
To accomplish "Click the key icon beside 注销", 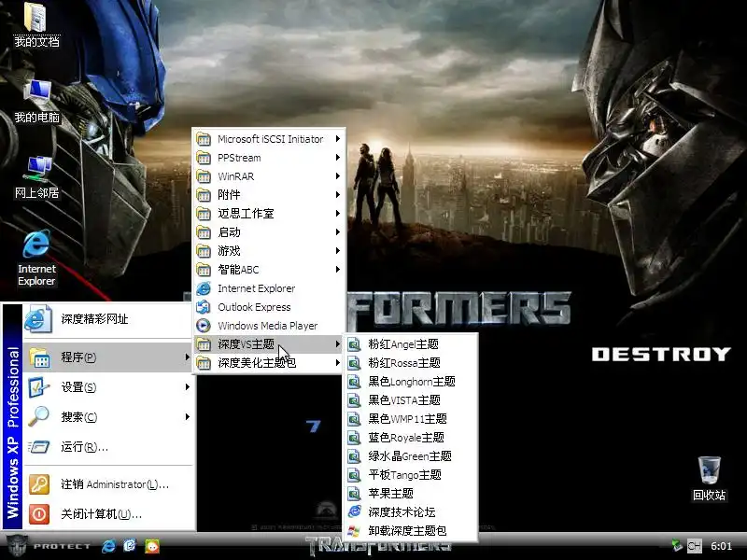I will click(39, 484).
